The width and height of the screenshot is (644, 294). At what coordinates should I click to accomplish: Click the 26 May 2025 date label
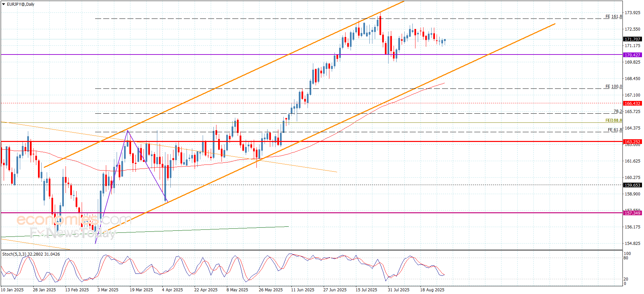coord(271,290)
